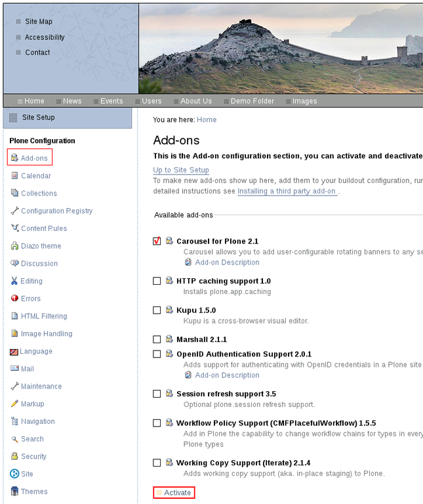Image resolution: width=423 pixels, height=504 pixels.
Task: Click the Image Handling sidebar text link
Action: click(47, 333)
